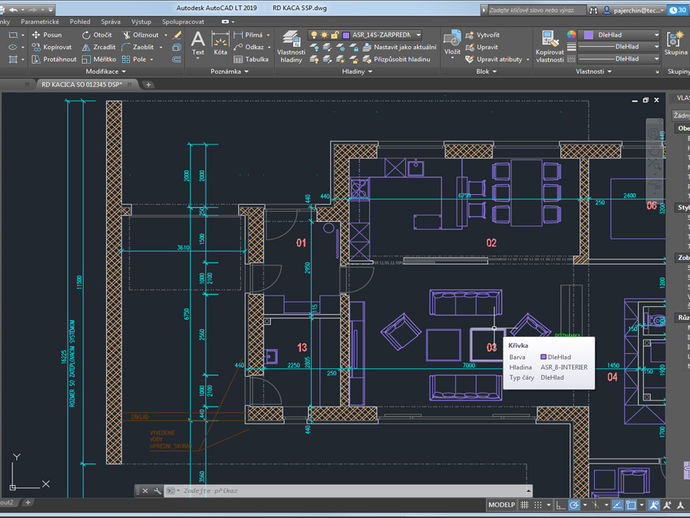Toggle the layer lightbulb on/off icon
This screenshot has height=518, width=690.
click(314, 35)
